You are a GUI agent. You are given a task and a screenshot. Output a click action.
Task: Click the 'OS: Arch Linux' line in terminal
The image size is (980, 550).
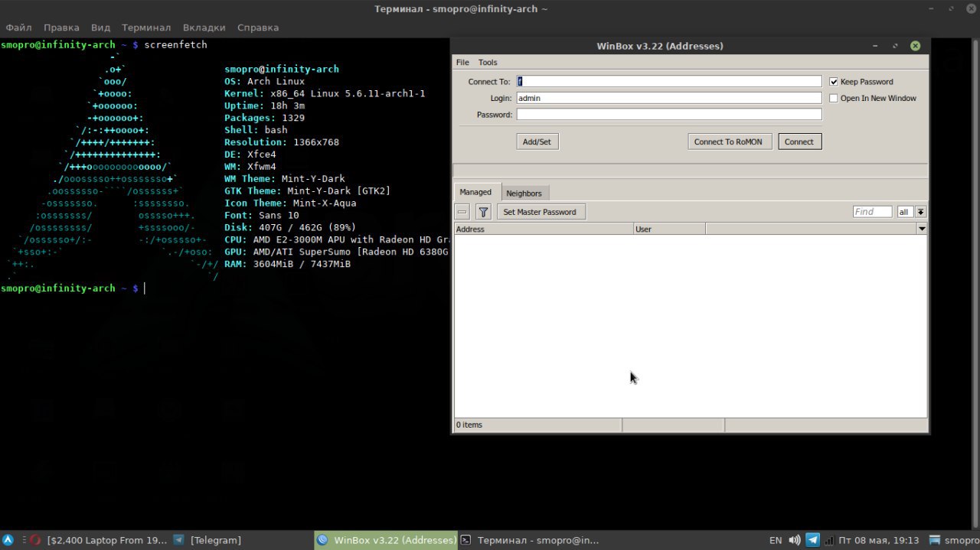(x=264, y=81)
